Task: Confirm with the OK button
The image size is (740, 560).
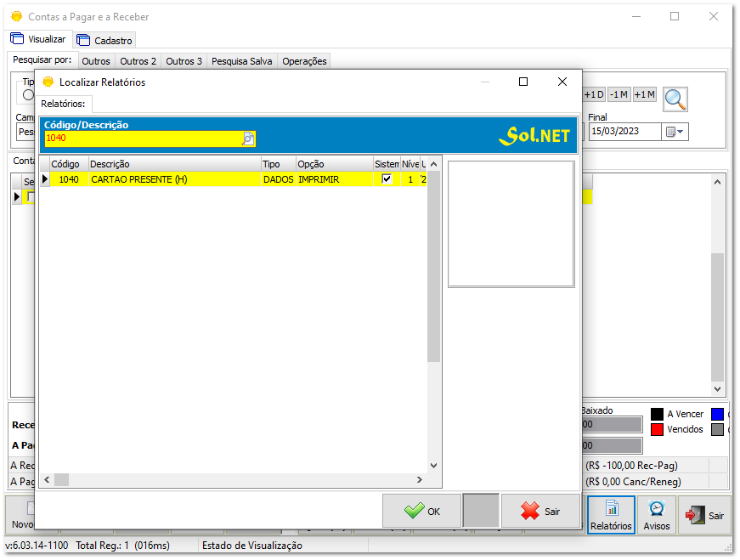Action: [422, 511]
